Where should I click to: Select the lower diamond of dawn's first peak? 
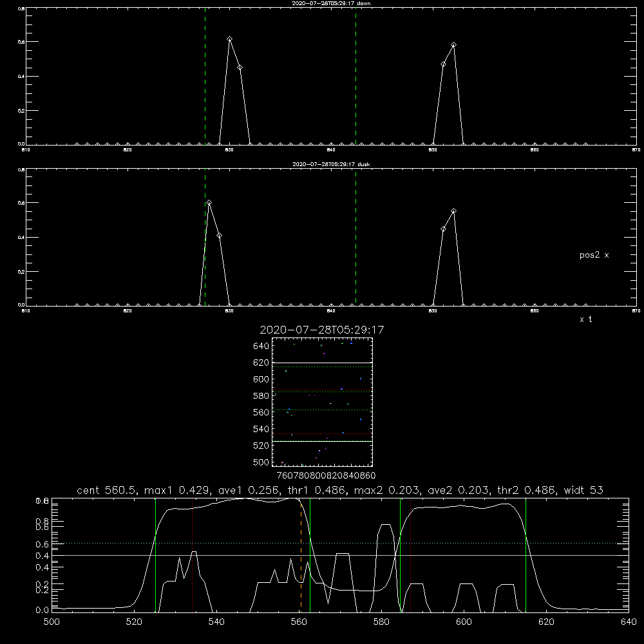click(240, 68)
